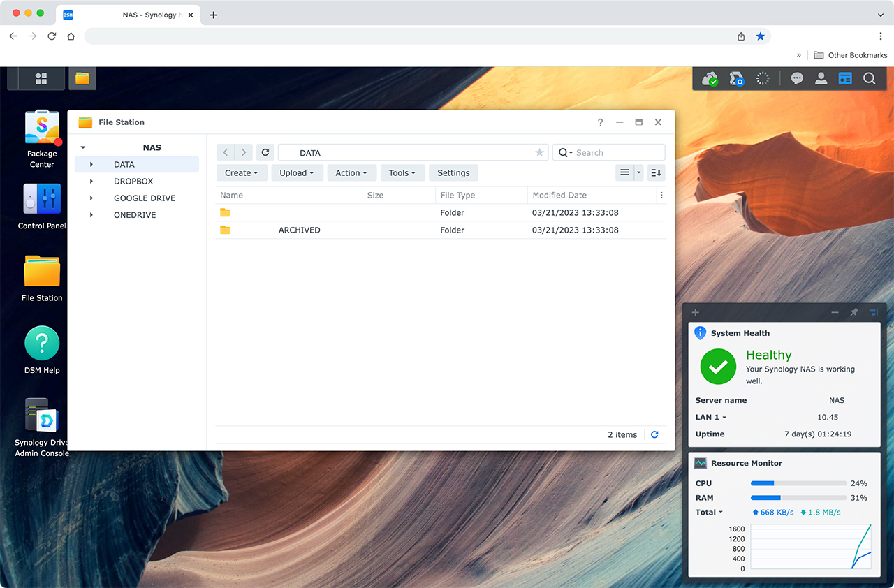The image size is (894, 588).
Task: Open Package Center from the desktop
Action: click(42, 138)
